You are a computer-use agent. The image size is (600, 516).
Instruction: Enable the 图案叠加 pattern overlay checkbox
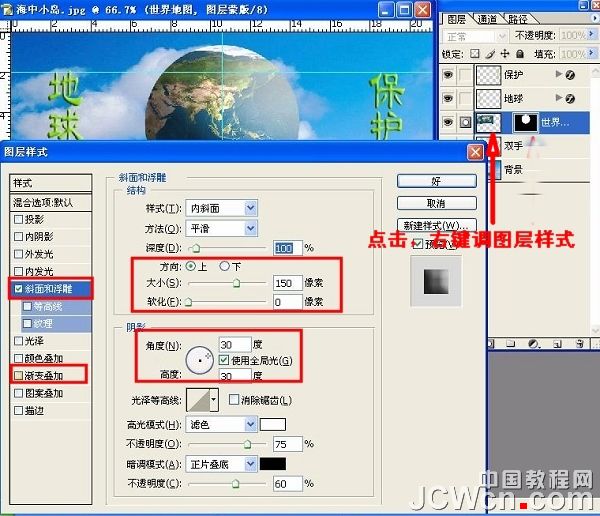coord(18,393)
